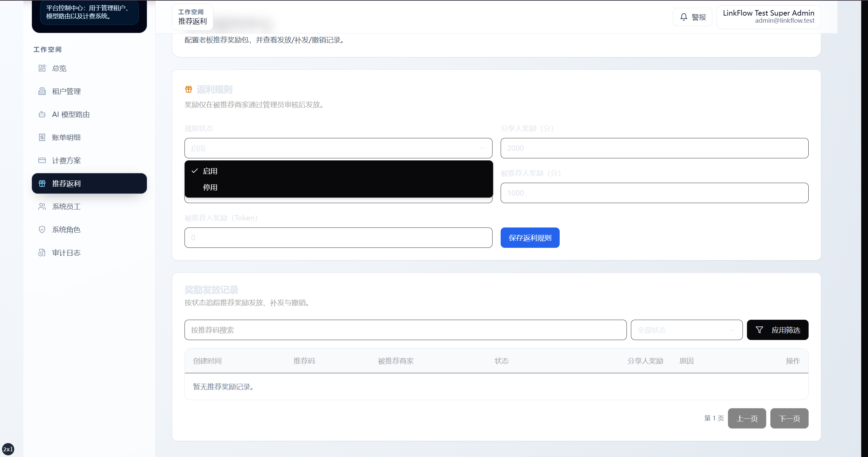Click 保存返利规则 button

[530, 238]
